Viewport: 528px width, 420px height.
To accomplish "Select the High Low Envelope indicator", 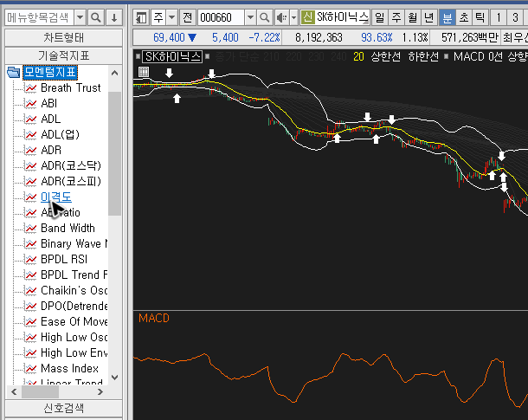I will click(x=74, y=352).
